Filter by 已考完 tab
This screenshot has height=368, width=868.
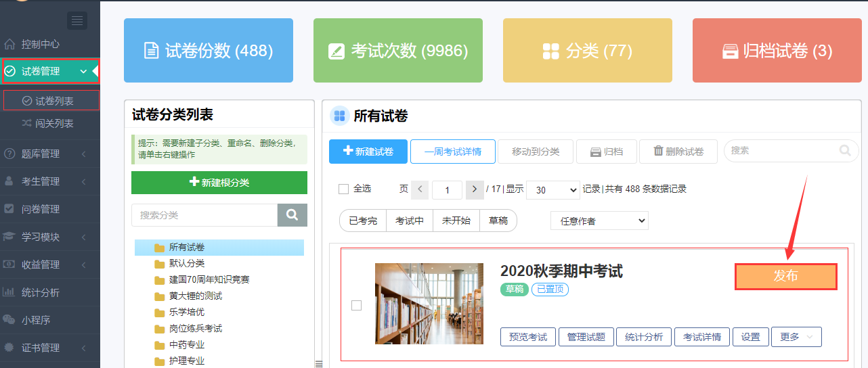[363, 221]
